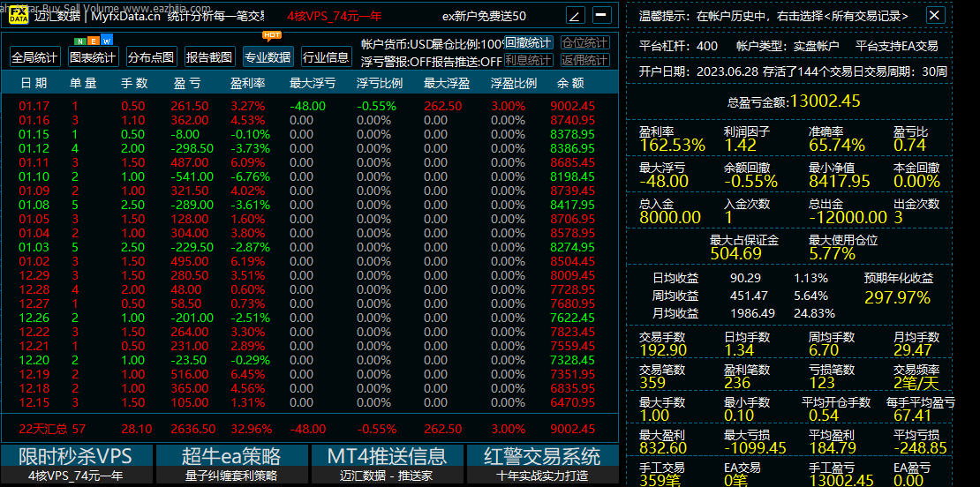
Task: Click the 余额 column header
Action: coord(569,82)
